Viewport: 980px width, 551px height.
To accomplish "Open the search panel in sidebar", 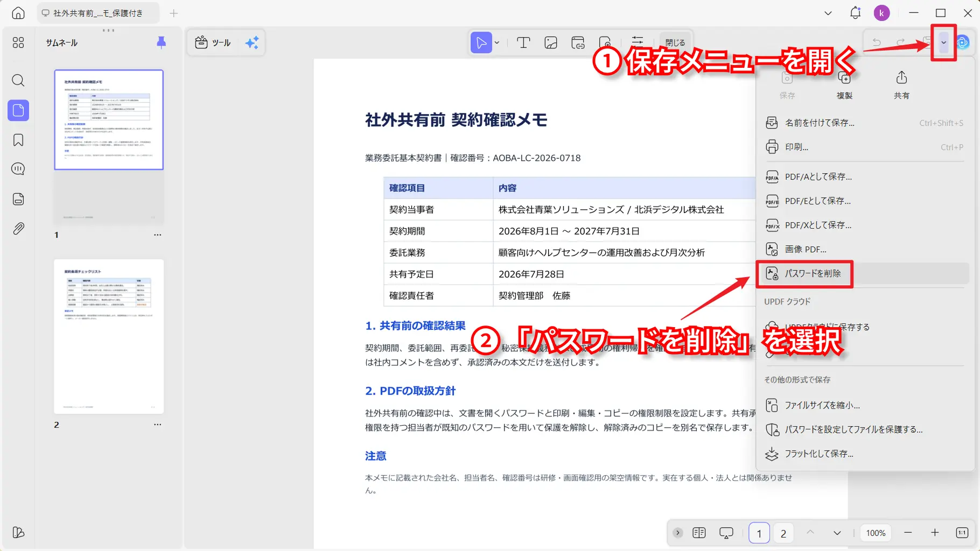I will pos(18,81).
